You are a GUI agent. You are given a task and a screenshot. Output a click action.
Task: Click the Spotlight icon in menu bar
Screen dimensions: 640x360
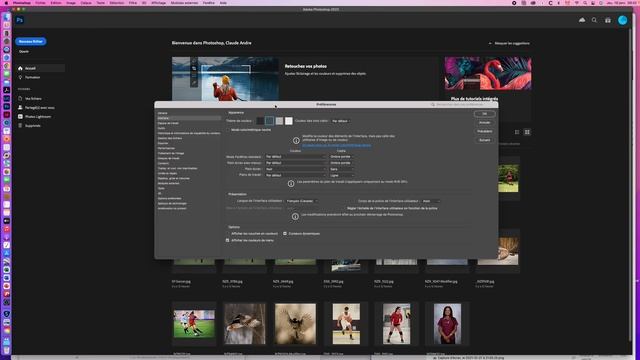click(585, 3)
